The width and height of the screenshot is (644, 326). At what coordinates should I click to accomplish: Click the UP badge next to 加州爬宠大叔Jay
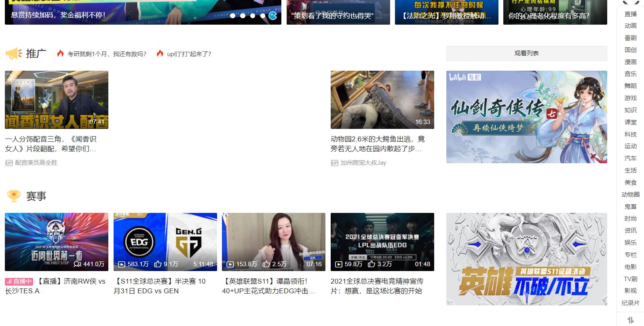click(334, 163)
